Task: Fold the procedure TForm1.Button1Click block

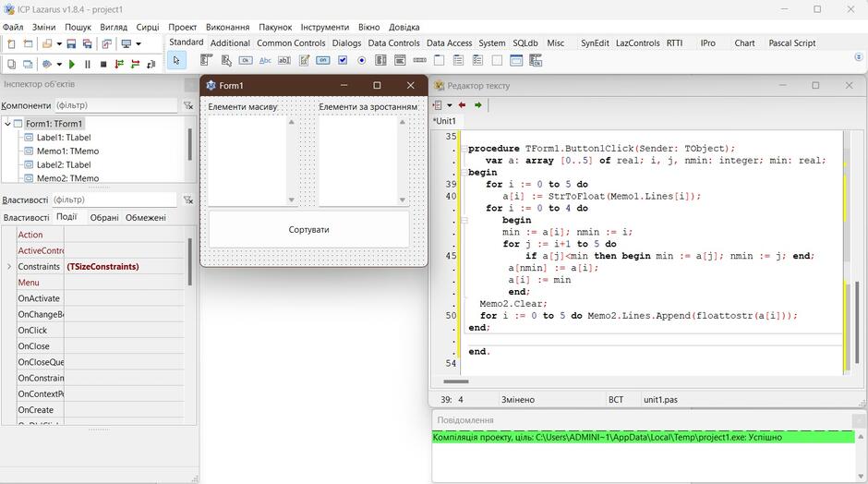Action: click(x=464, y=149)
